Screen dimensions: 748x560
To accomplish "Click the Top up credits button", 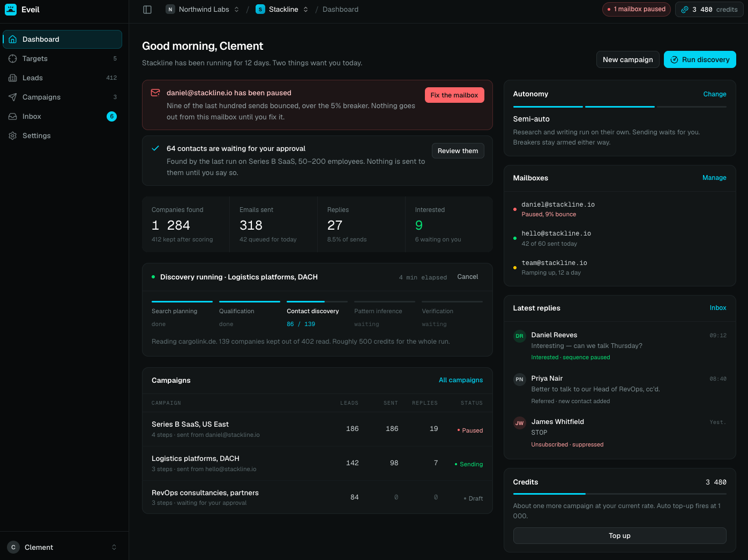I will (619, 535).
